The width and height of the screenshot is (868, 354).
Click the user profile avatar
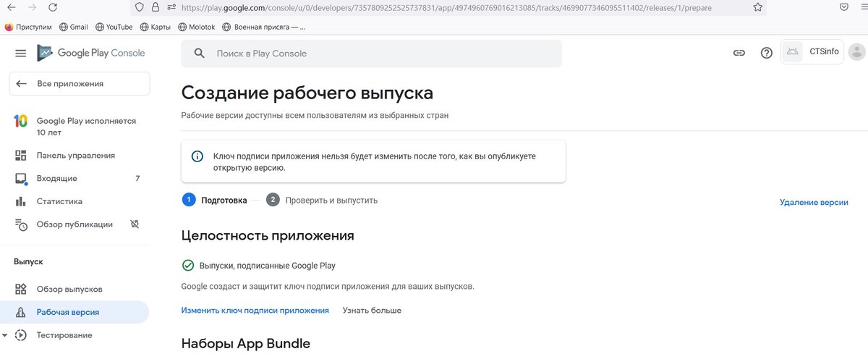[x=857, y=51]
